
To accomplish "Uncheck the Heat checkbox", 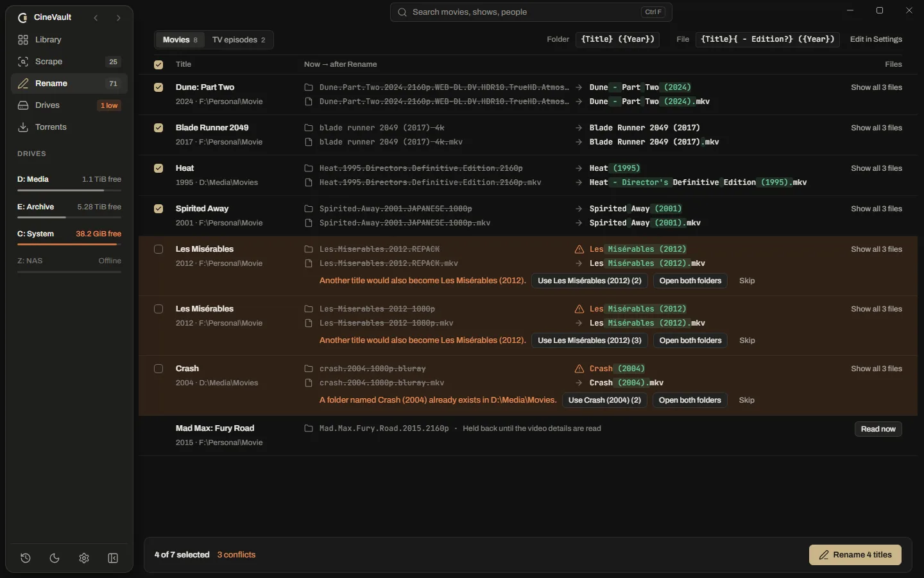I will 158,168.
